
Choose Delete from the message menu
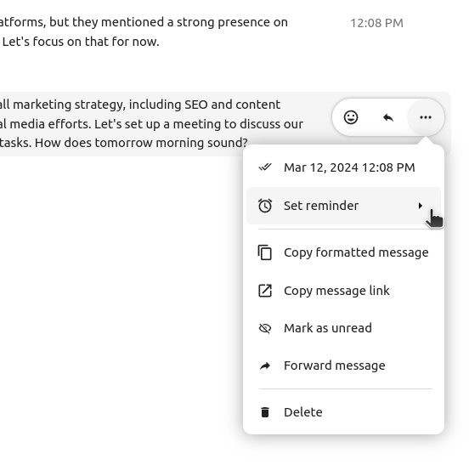343,412
